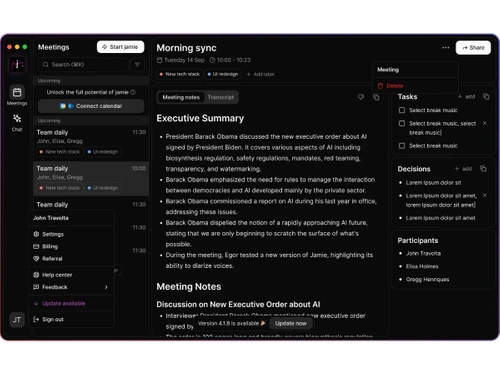The width and height of the screenshot is (500, 375).
Task: Click the Connect calendar button
Action: 91,106
